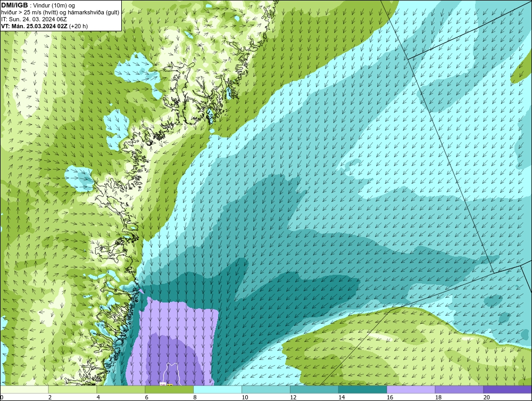Click the '(+20 h)' forecast offset text
Viewport: 532px width, 401px height.
78,26
